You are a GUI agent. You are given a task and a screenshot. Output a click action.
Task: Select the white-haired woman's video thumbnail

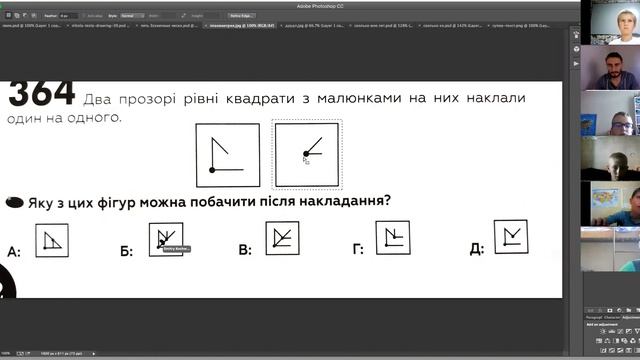tap(610, 23)
